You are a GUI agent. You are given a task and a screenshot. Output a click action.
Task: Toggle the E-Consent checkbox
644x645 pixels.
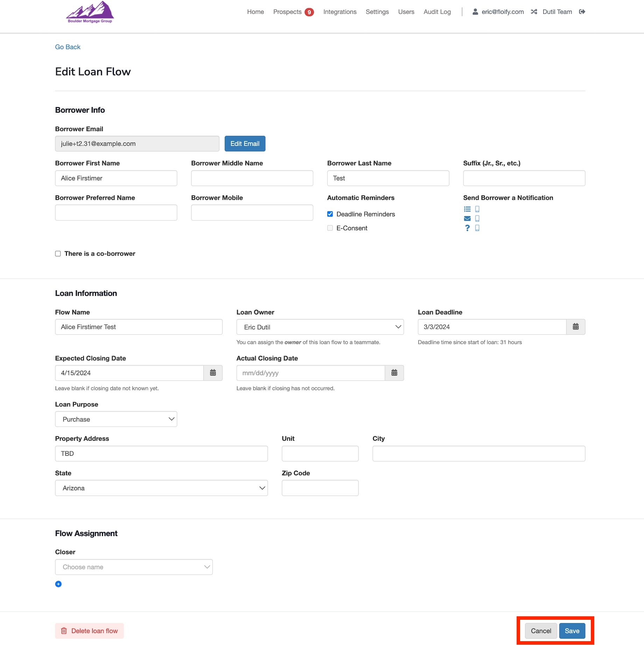click(330, 228)
